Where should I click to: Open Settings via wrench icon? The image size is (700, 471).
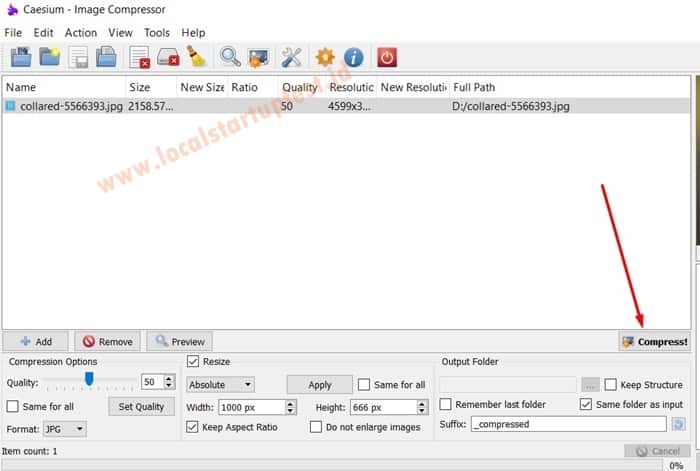tap(292, 57)
